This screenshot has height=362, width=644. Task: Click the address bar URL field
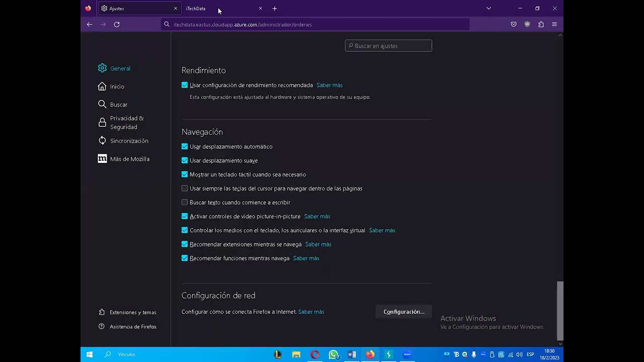point(315,24)
